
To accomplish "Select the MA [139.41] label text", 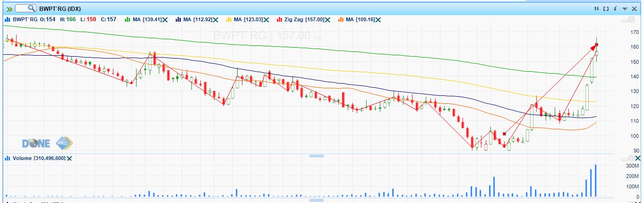I will pyautogui.click(x=147, y=19).
